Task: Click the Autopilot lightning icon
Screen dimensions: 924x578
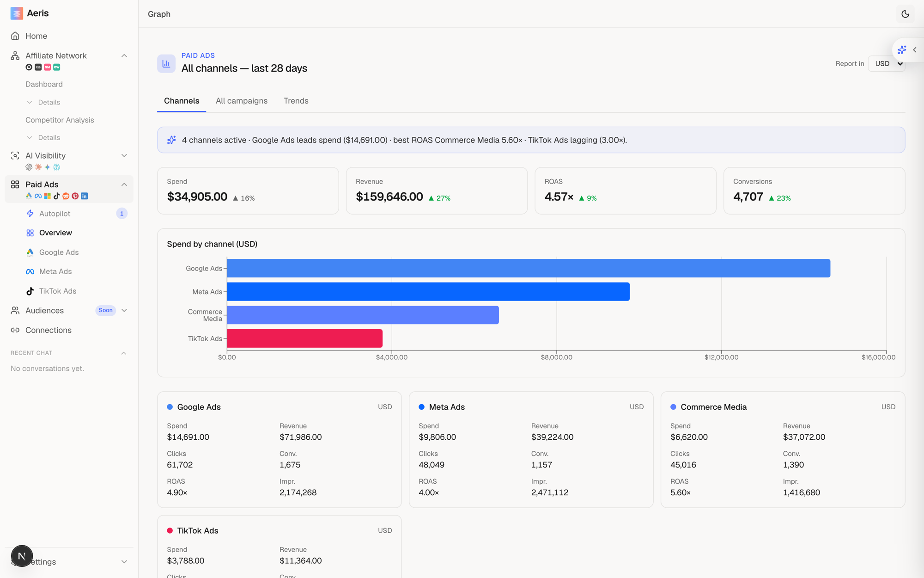Action: point(30,214)
